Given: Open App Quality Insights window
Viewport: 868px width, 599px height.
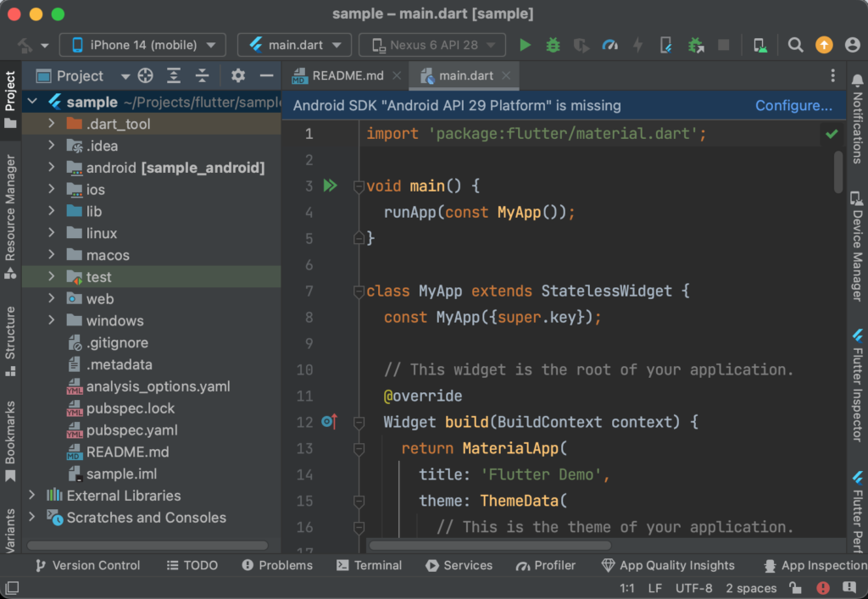Looking at the screenshot, I should coord(668,565).
